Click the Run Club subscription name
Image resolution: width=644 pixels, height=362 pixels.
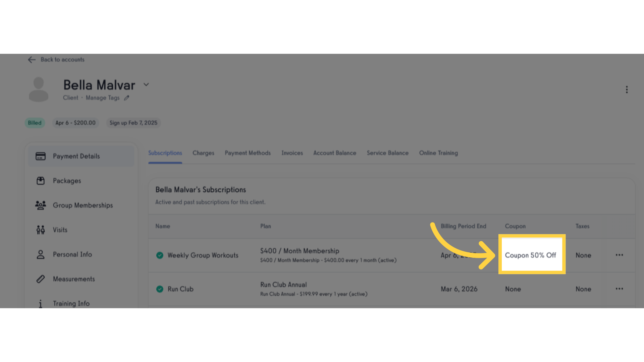180,289
